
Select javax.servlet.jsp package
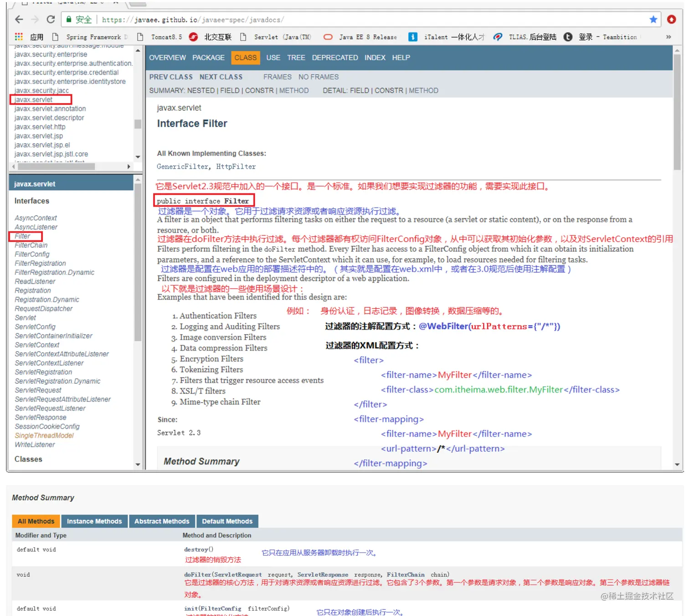coord(39,136)
